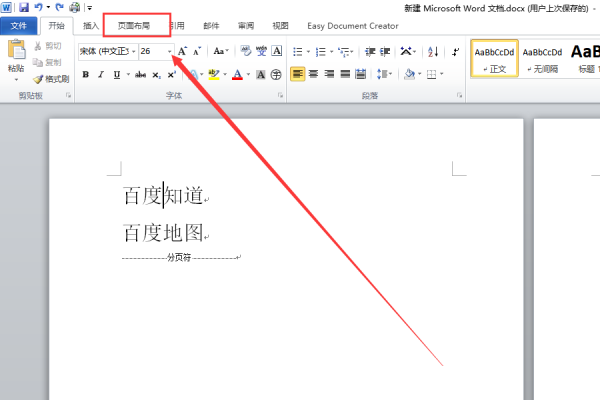
Task: Clear all formatting with eraser icon
Action: (x=245, y=51)
